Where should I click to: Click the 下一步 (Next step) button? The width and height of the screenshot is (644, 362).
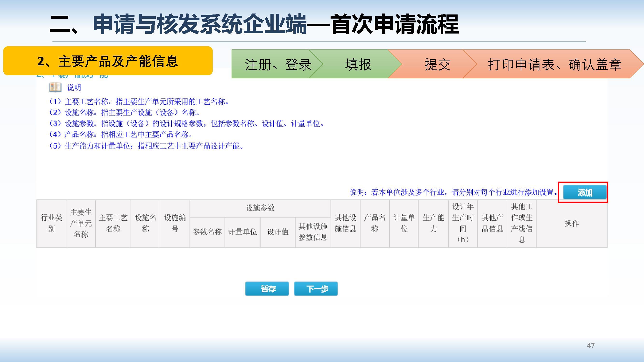pos(316,289)
